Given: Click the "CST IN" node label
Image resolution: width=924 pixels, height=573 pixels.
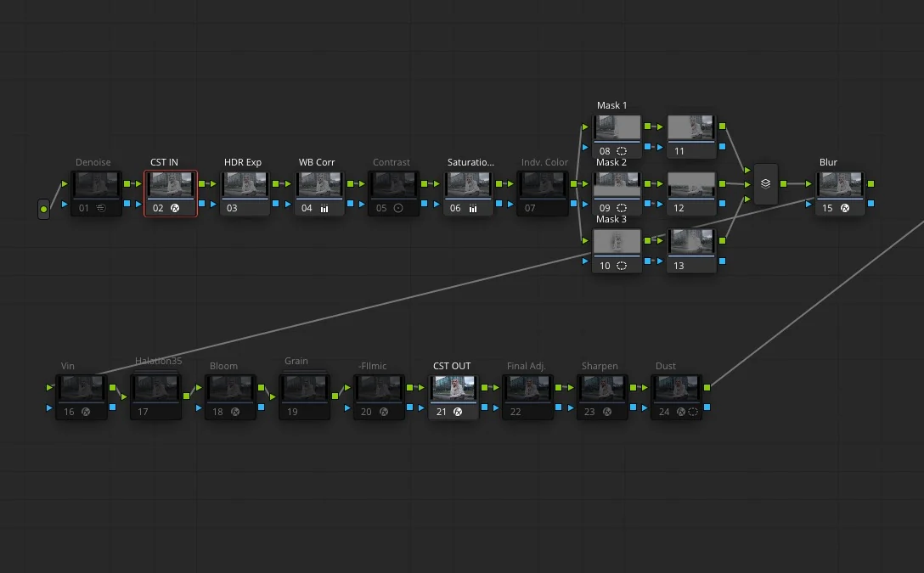Looking at the screenshot, I should (x=165, y=162).
